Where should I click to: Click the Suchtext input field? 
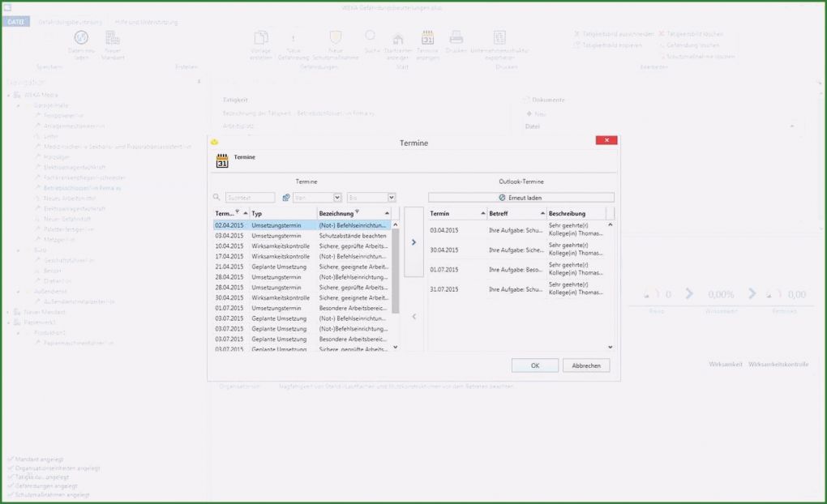pos(248,197)
